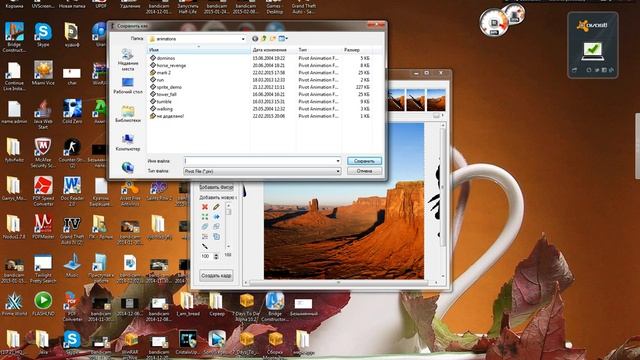Open Библиотеки in dialog sidebar

point(128,114)
